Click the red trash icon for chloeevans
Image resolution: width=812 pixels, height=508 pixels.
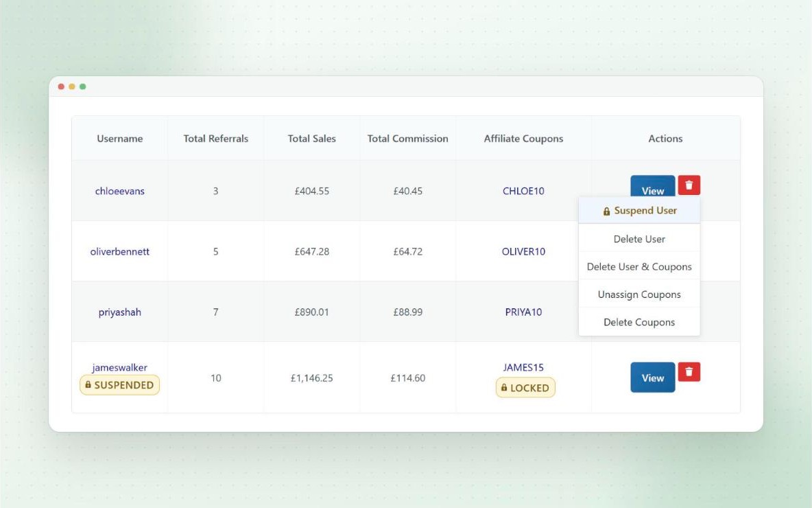(689, 185)
